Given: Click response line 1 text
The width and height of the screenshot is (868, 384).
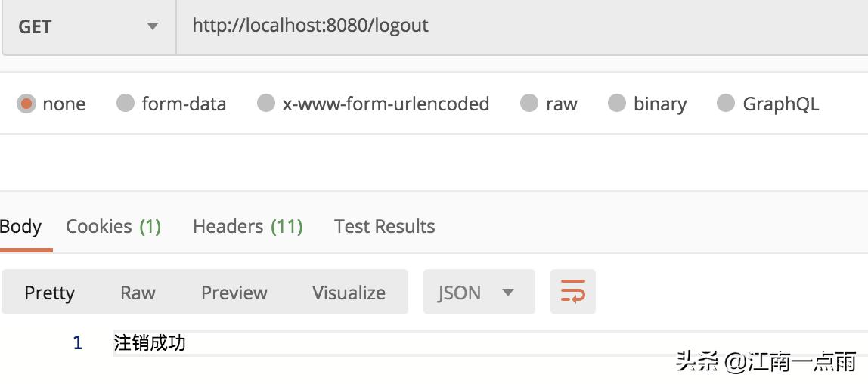Looking at the screenshot, I should click(150, 343).
